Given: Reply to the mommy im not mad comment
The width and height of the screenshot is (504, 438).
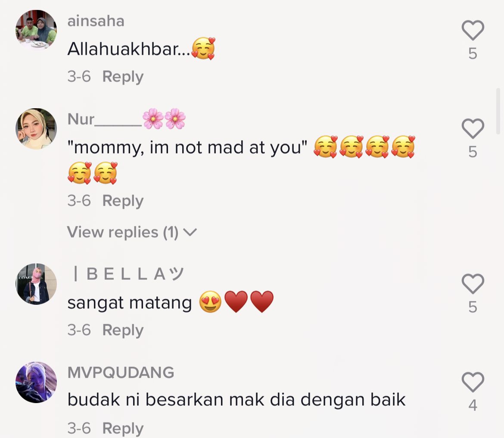Looking at the screenshot, I should 123,201.
